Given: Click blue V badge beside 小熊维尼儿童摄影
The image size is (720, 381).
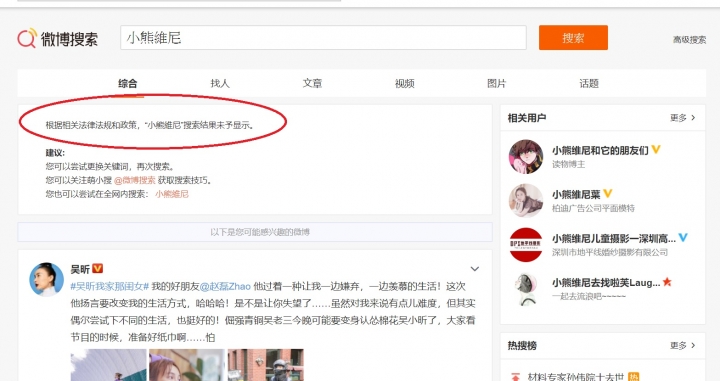Looking at the screenshot, I should coord(683,238).
